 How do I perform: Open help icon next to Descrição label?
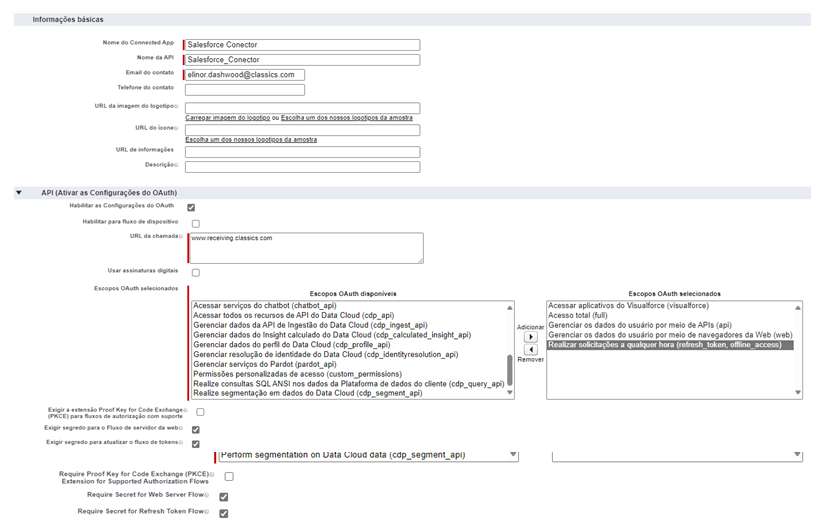click(x=176, y=165)
